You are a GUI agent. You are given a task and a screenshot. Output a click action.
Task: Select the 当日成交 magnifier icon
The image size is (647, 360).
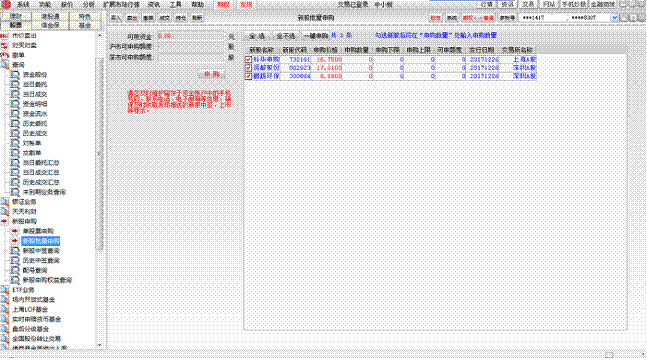click(x=15, y=94)
